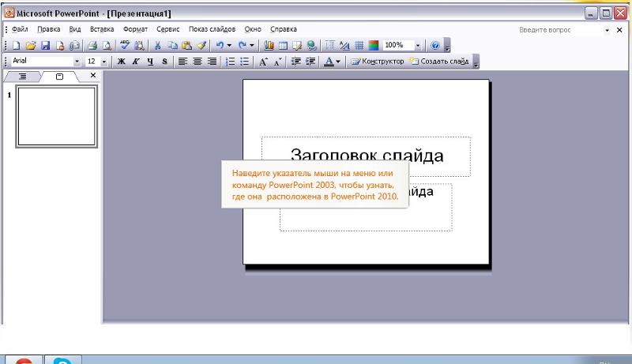
Task: Click the Expand All icon
Action: pos(330,46)
